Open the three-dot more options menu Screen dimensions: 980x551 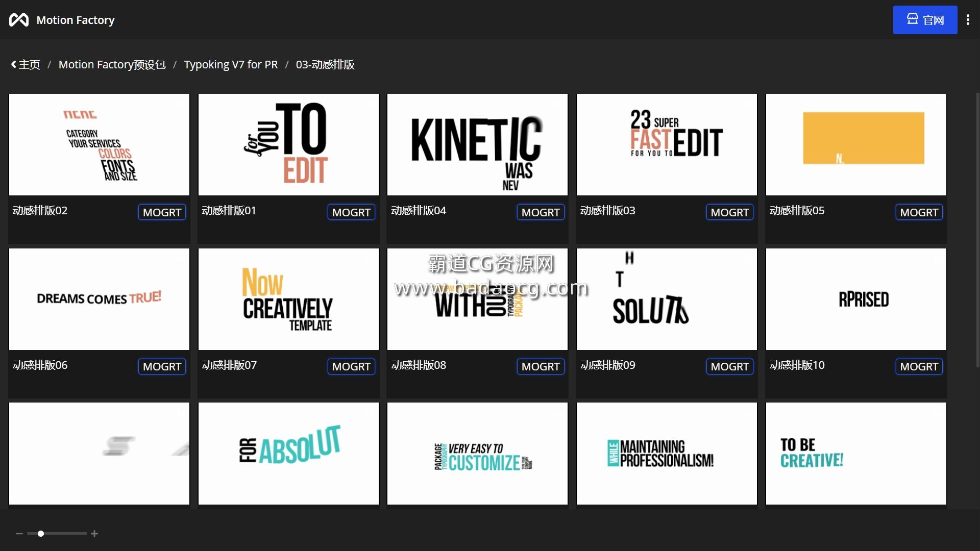(x=968, y=20)
